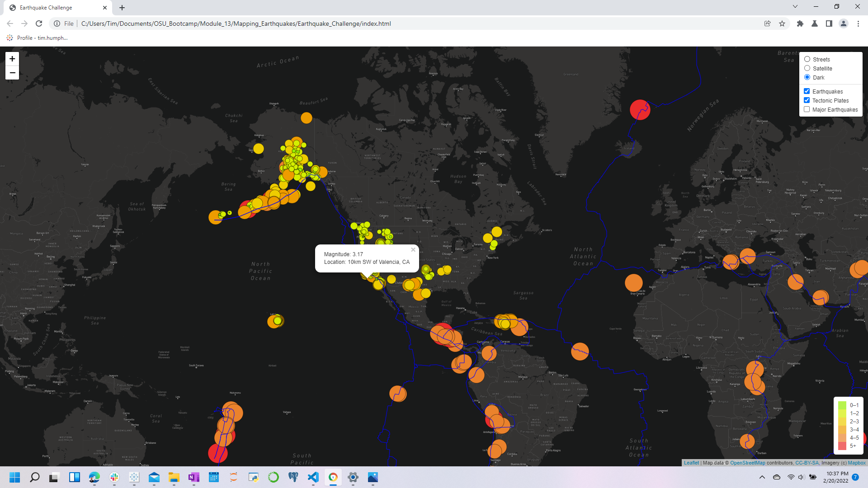Go back in browser history

tap(10, 23)
